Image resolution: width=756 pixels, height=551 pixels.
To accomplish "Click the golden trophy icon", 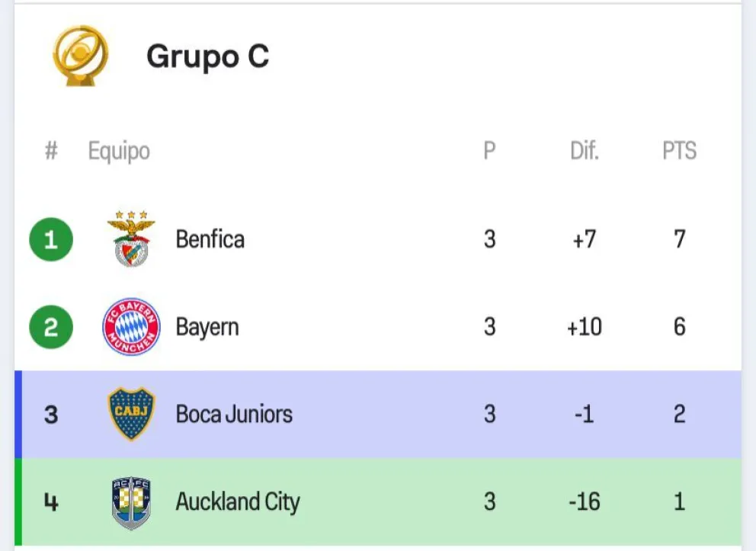I will pos(80,56).
